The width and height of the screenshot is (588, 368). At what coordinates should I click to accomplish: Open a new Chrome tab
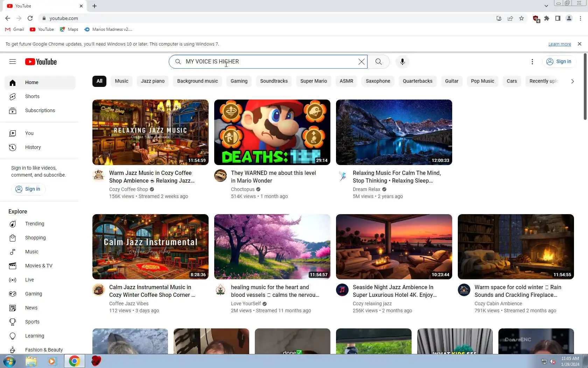tap(94, 6)
